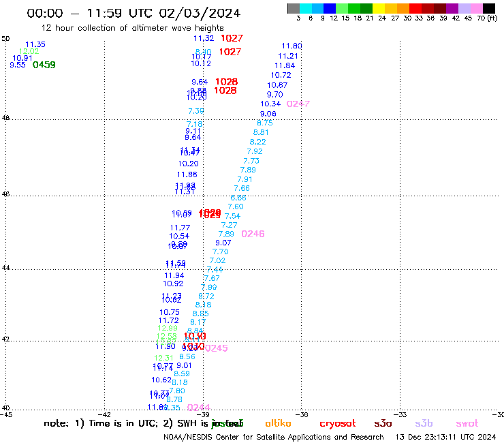
Task: Select the purple swatch in the color scale
Action: pos(452,8)
